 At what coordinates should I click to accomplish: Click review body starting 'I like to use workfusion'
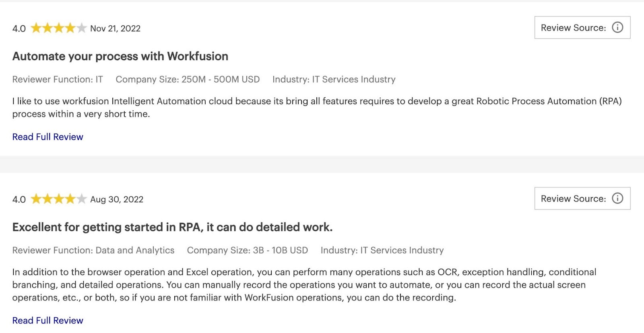pos(317,107)
